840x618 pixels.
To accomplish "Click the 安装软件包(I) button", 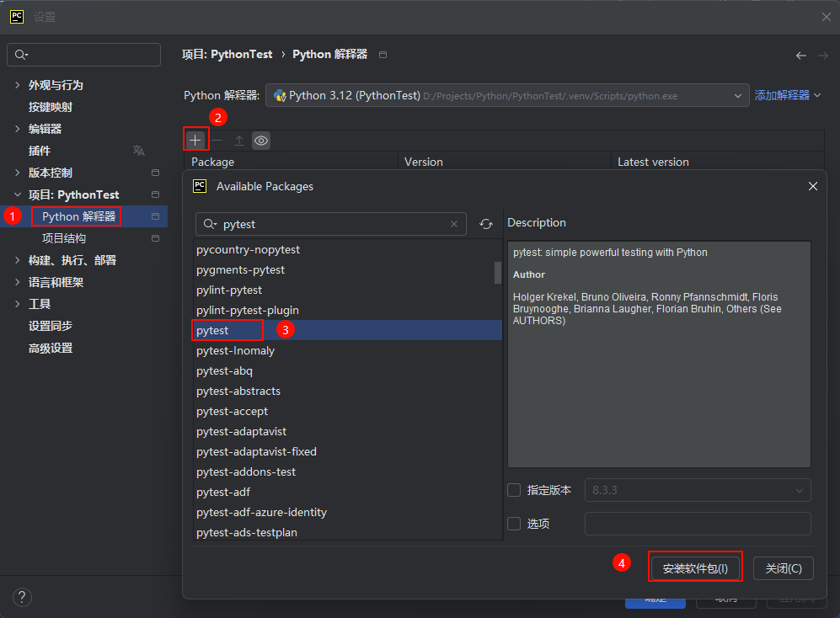I will pyautogui.click(x=695, y=568).
